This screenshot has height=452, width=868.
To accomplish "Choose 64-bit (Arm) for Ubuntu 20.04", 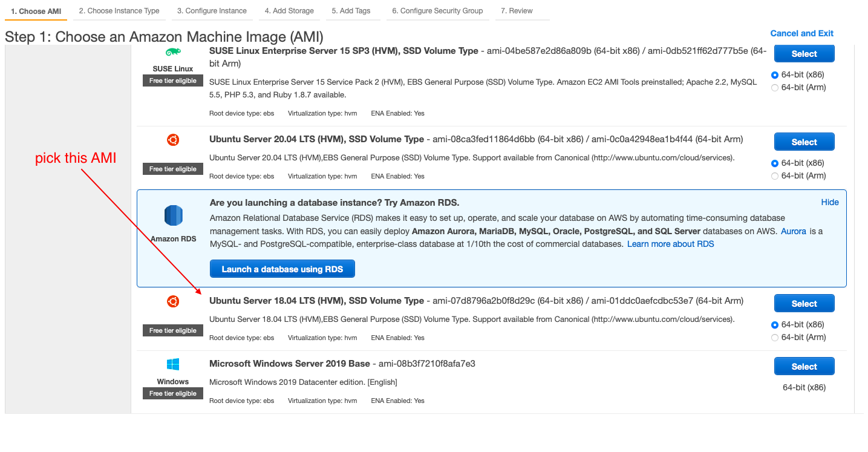I will 775,176.
